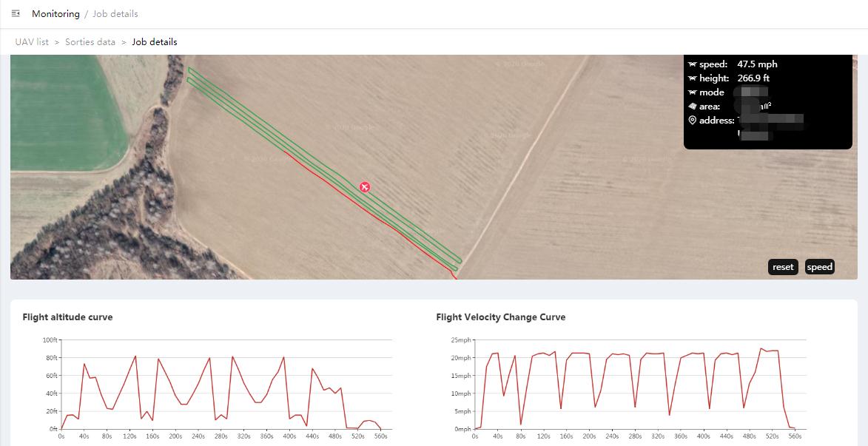Click the drone icon beside height
Screen dimensions: 868x446
click(693, 78)
